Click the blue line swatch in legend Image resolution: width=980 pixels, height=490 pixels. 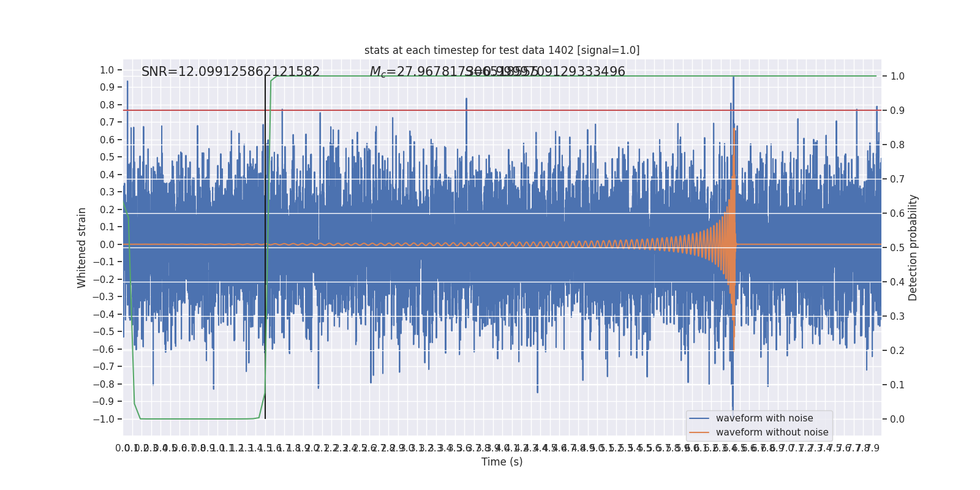tap(699, 418)
